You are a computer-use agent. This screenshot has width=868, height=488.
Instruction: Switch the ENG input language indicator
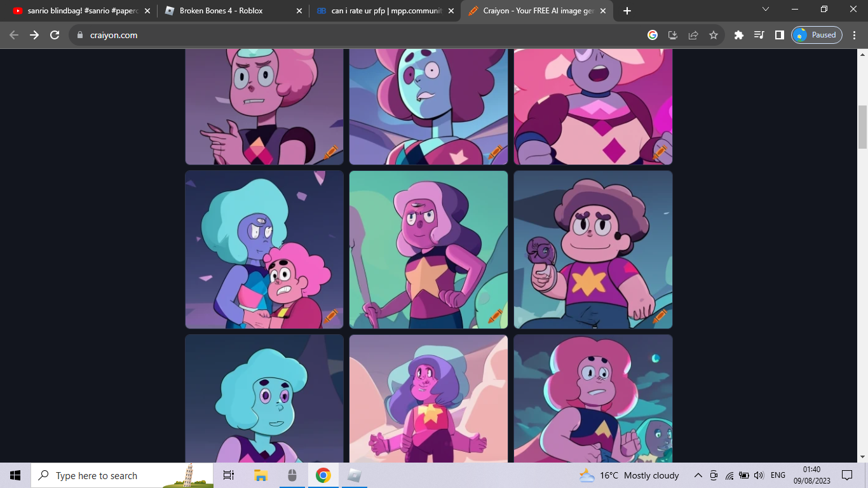[x=778, y=475]
